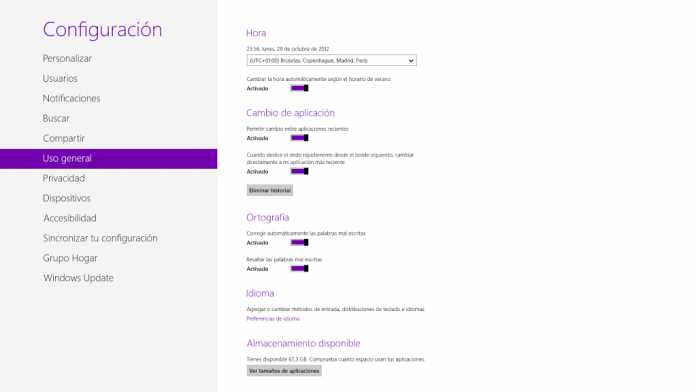This screenshot has width=696, height=392.
Task: Click Ver tamaños de aplicaciones button
Action: pyautogui.click(x=284, y=371)
